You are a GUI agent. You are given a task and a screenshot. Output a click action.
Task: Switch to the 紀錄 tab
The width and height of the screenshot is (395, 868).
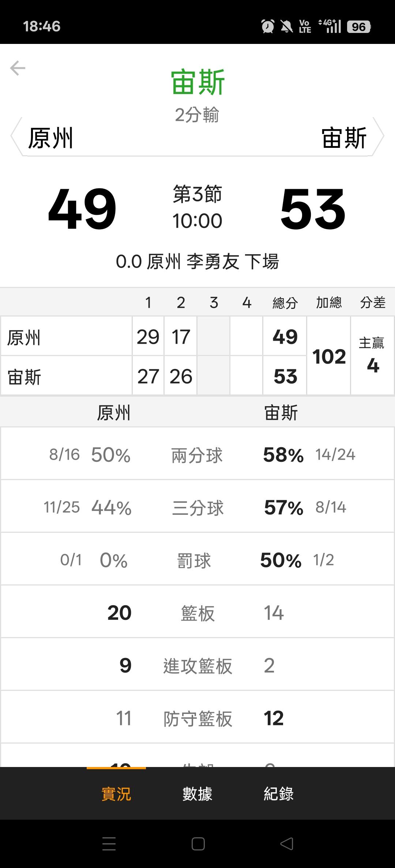pyautogui.click(x=279, y=794)
